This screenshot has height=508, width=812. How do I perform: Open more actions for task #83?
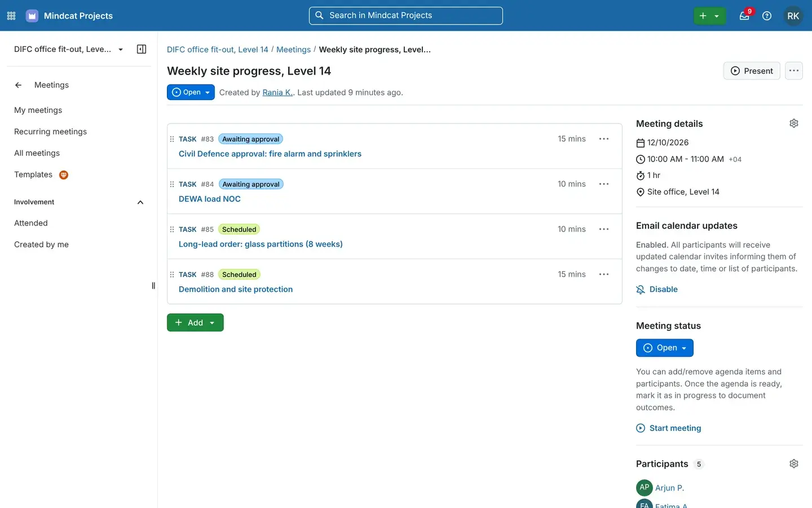(x=604, y=139)
